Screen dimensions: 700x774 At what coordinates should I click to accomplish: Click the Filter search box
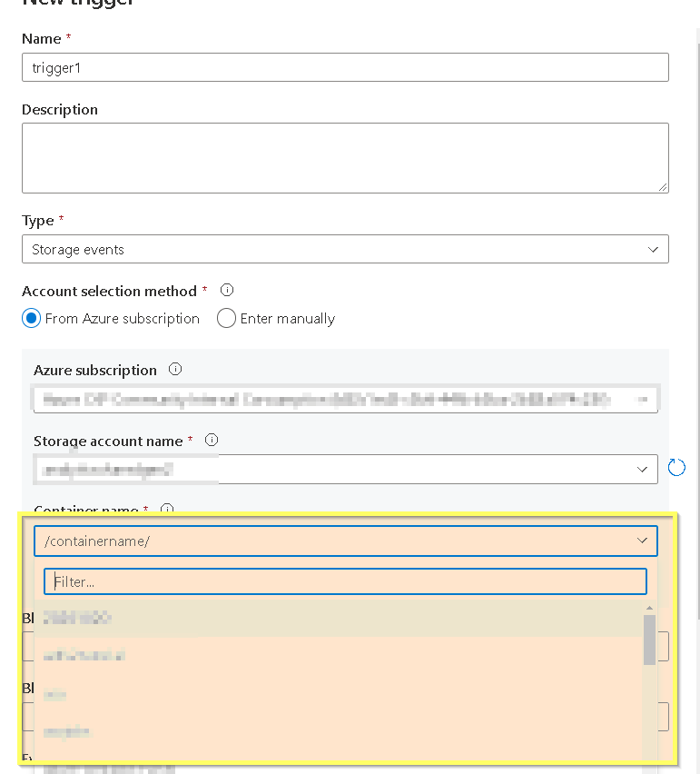click(x=345, y=581)
